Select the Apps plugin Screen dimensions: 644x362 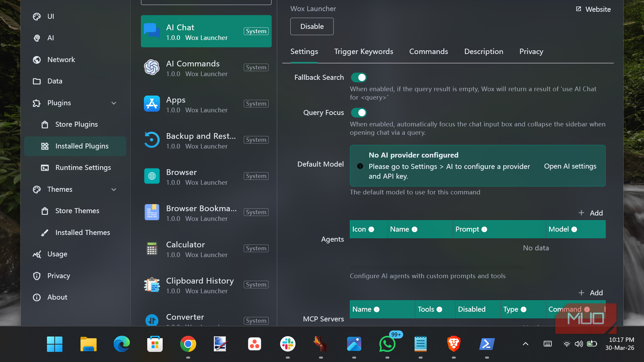[206, 104]
